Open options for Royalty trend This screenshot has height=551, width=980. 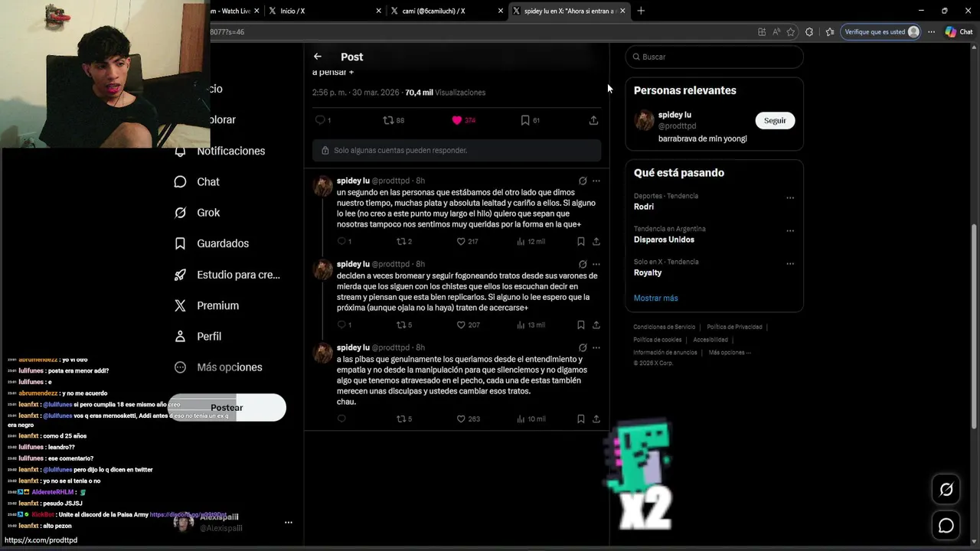point(790,263)
